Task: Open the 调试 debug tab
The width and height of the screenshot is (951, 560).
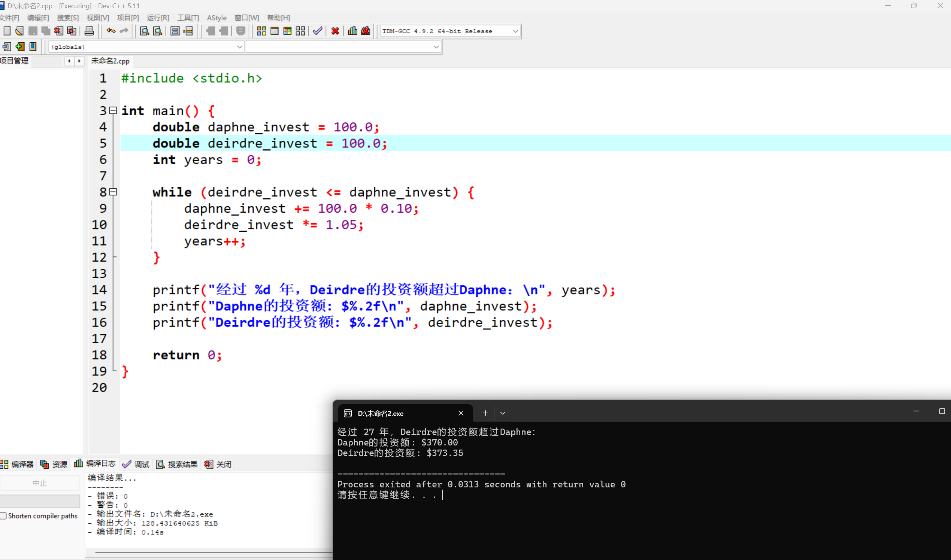Action: click(136, 464)
